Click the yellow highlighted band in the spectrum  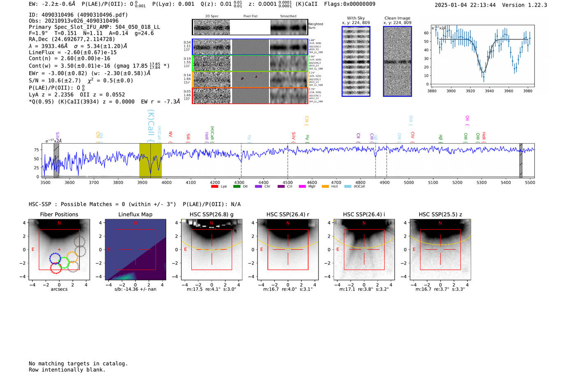pyautogui.click(x=151, y=160)
